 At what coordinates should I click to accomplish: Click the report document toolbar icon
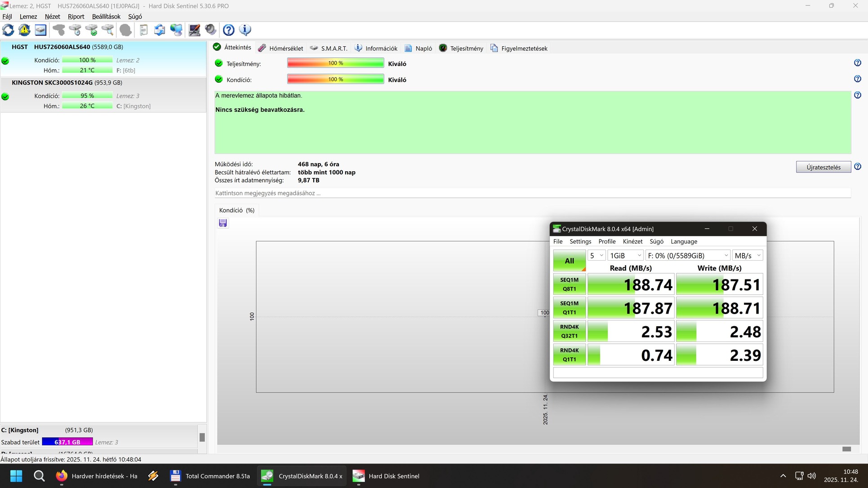coord(143,30)
